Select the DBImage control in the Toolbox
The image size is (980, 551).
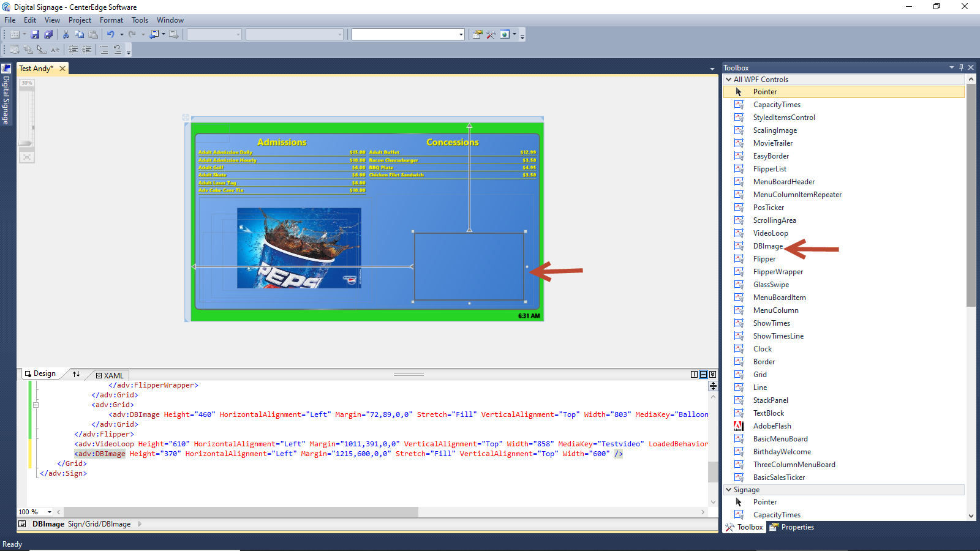pos(767,246)
